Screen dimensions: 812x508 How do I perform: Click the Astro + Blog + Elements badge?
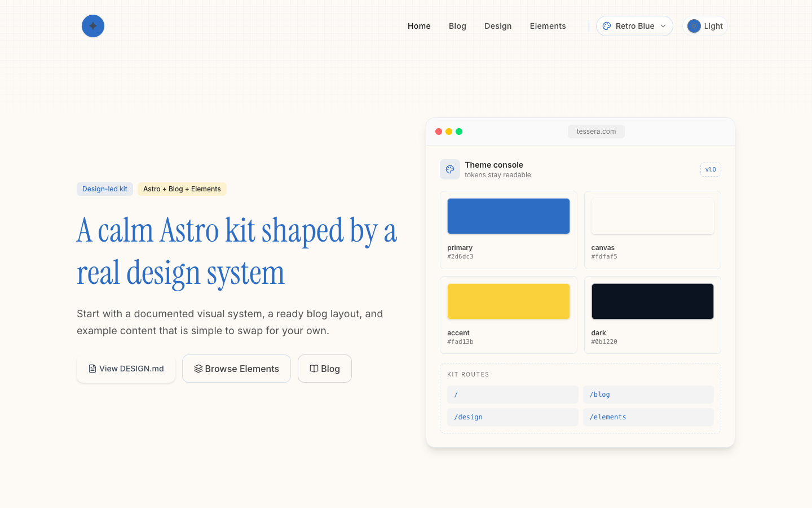(182, 189)
